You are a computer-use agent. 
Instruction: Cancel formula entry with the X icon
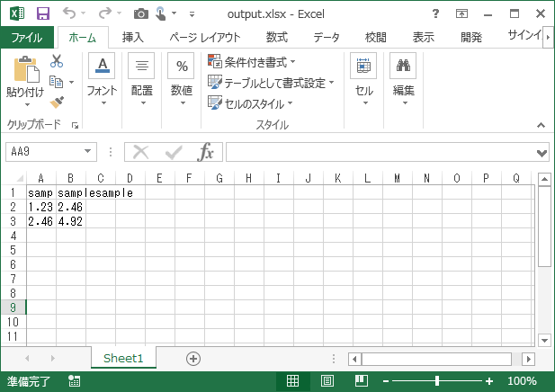(140, 152)
